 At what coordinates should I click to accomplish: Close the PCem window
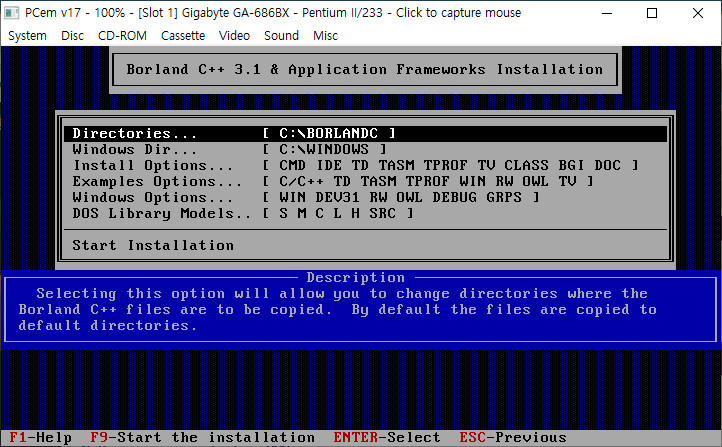coord(698,13)
